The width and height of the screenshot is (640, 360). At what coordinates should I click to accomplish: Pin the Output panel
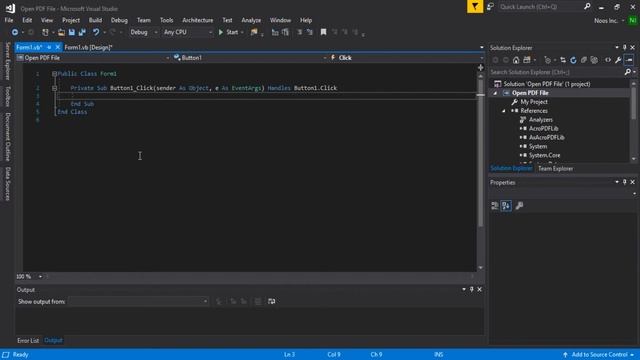[x=471, y=289]
